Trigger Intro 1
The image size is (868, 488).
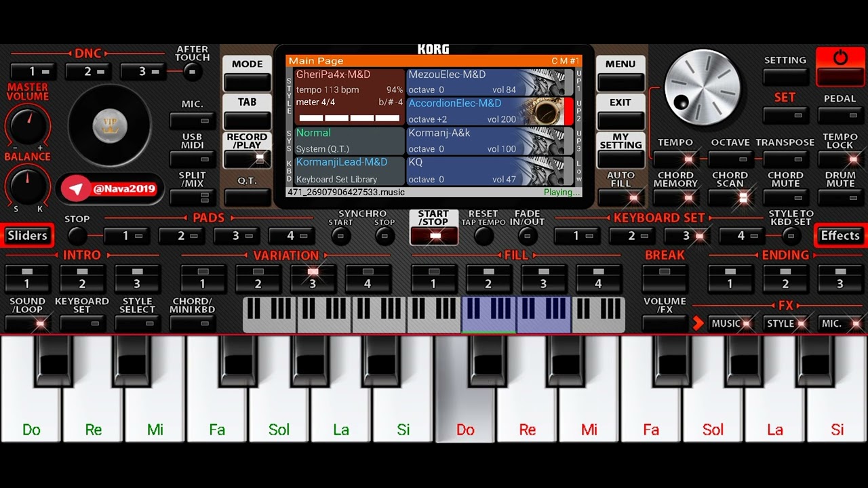pos(28,278)
